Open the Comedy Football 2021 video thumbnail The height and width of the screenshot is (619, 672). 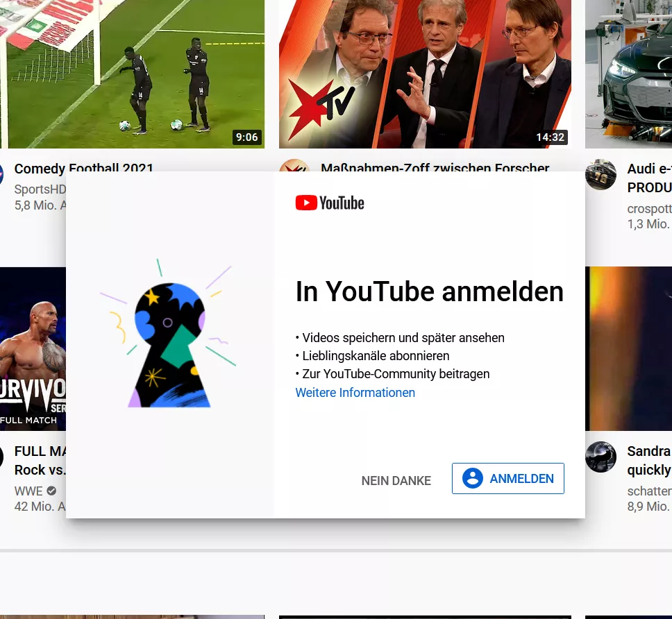click(x=132, y=74)
